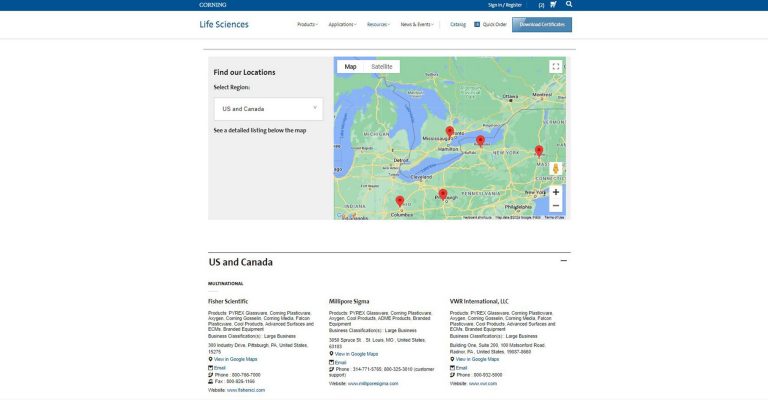Open the Catalog link
Image resolution: width=768 pixels, height=400 pixels.
tap(458, 24)
